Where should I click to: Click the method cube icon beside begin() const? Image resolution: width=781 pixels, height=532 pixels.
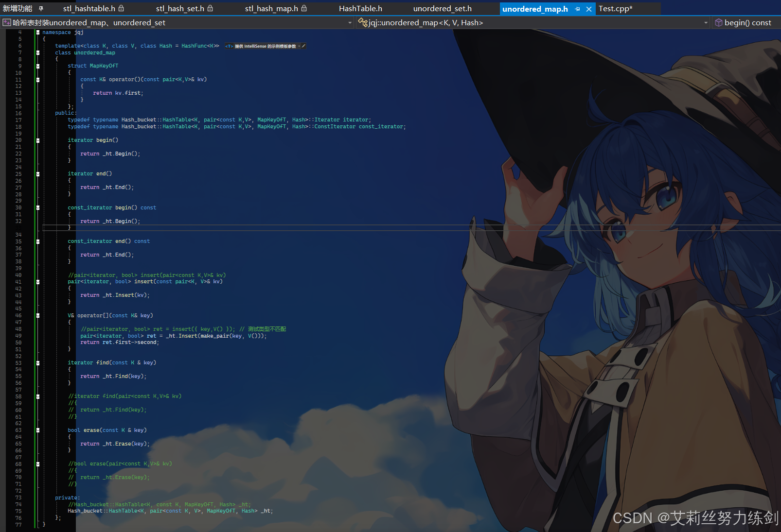pyautogui.click(x=718, y=22)
